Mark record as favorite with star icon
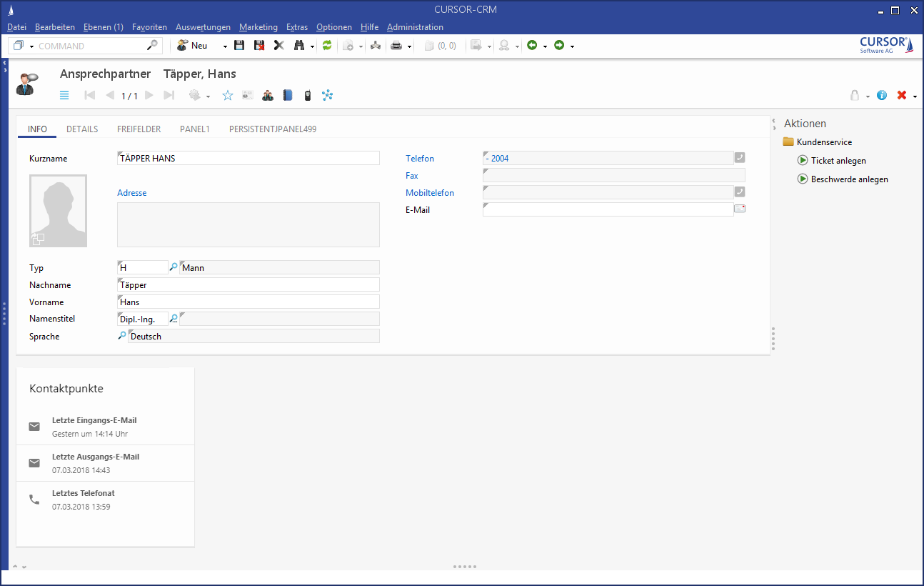Viewport: 924px width, 586px height. [x=228, y=95]
